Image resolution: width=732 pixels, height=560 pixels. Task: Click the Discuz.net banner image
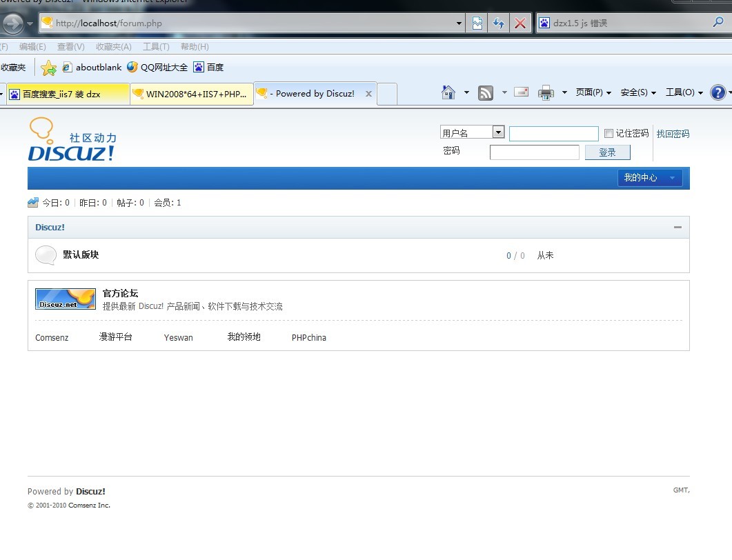(66, 299)
